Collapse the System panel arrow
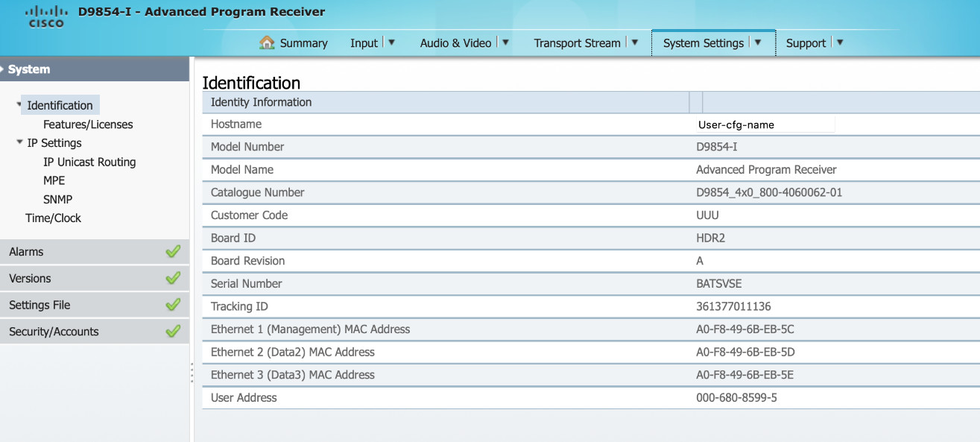Viewport: 980px width, 442px height. [3, 69]
